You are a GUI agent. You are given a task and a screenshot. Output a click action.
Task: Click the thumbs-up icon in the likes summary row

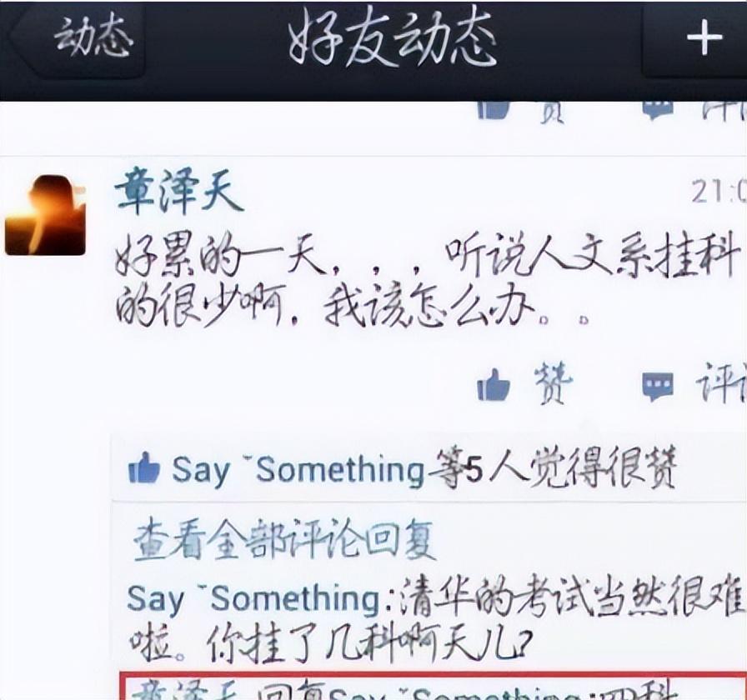tap(144, 468)
